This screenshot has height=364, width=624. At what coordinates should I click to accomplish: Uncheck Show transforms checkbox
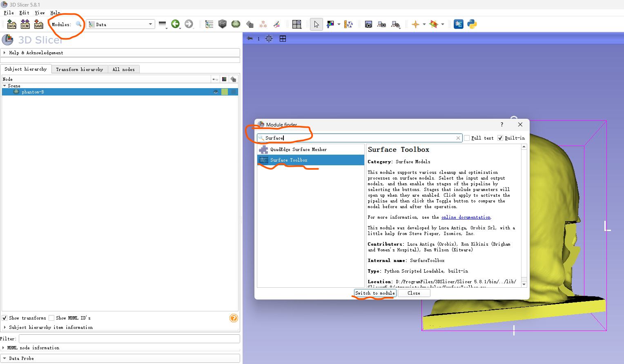4,318
